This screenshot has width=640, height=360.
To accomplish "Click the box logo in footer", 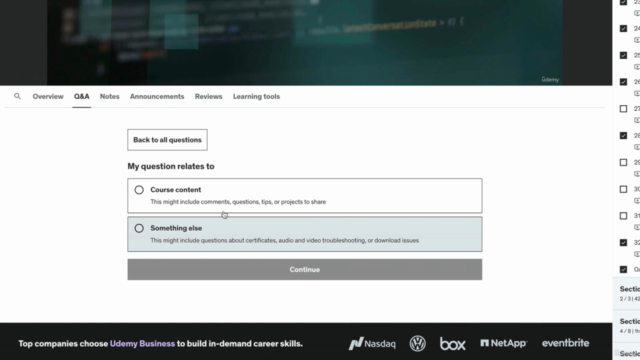I will point(453,344).
